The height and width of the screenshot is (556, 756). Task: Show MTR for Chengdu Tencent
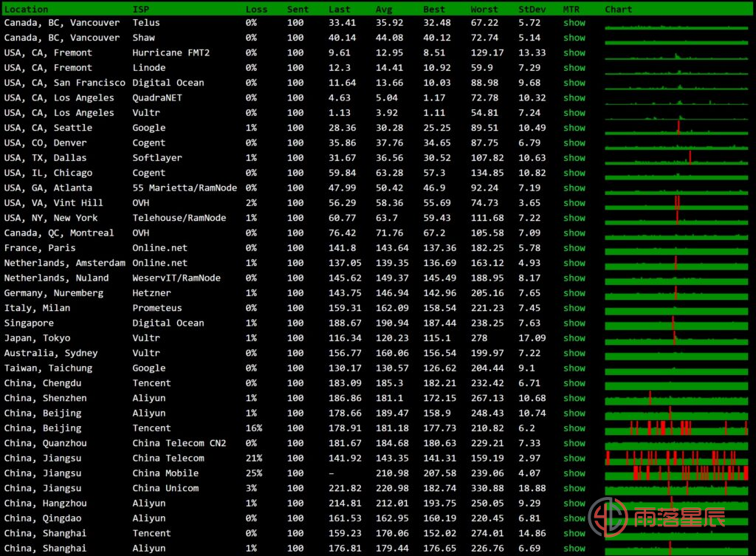[x=574, y=383]
